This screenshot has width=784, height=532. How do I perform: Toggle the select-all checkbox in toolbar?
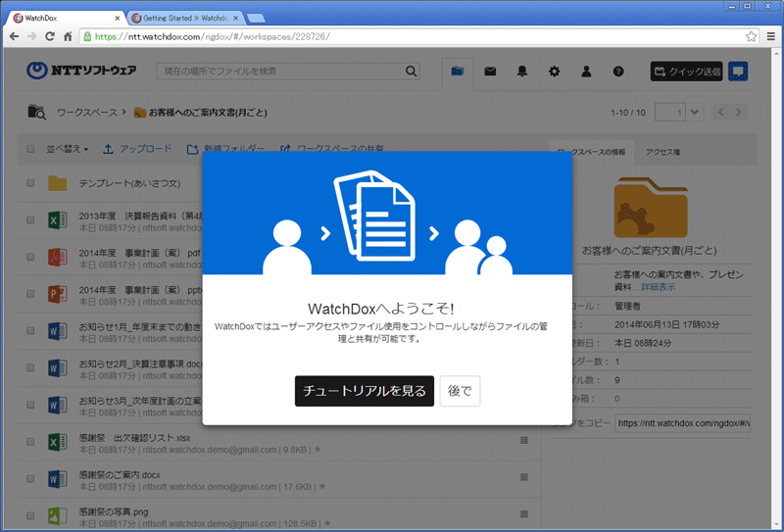coord(30,149)
